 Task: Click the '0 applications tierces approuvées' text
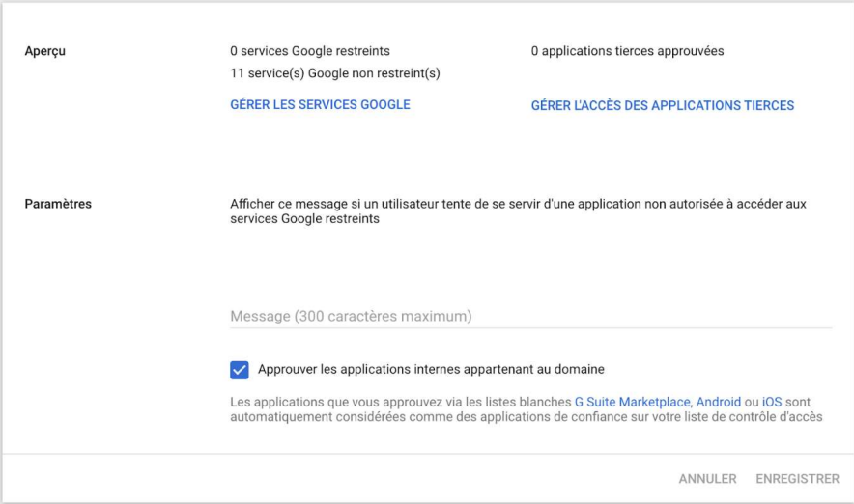(626, 51)
